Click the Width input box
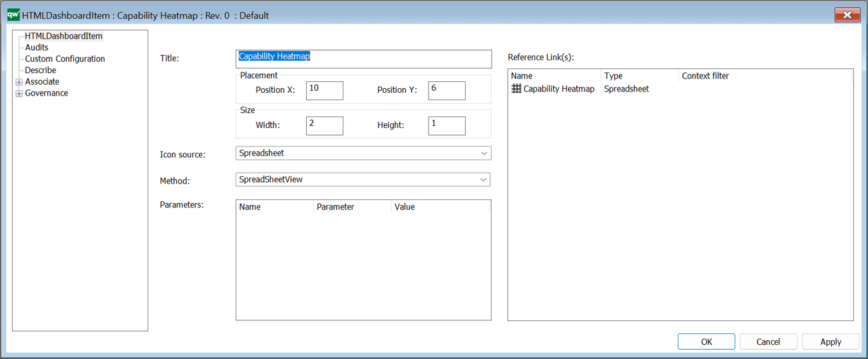Screen dimensions: 868x359 click(x=324, y=125)
